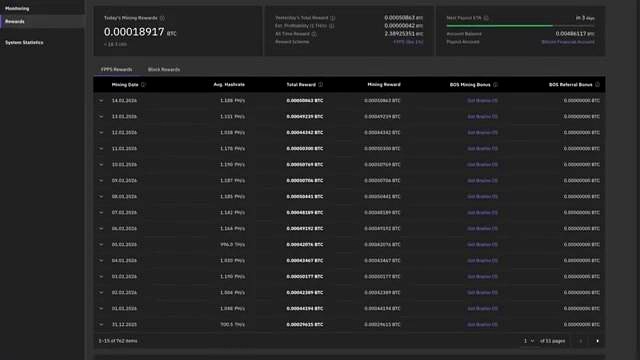Screen dimensions: 640x360
Task: Click info icon in Total Reward header
Action: click(x=320, y=84)
